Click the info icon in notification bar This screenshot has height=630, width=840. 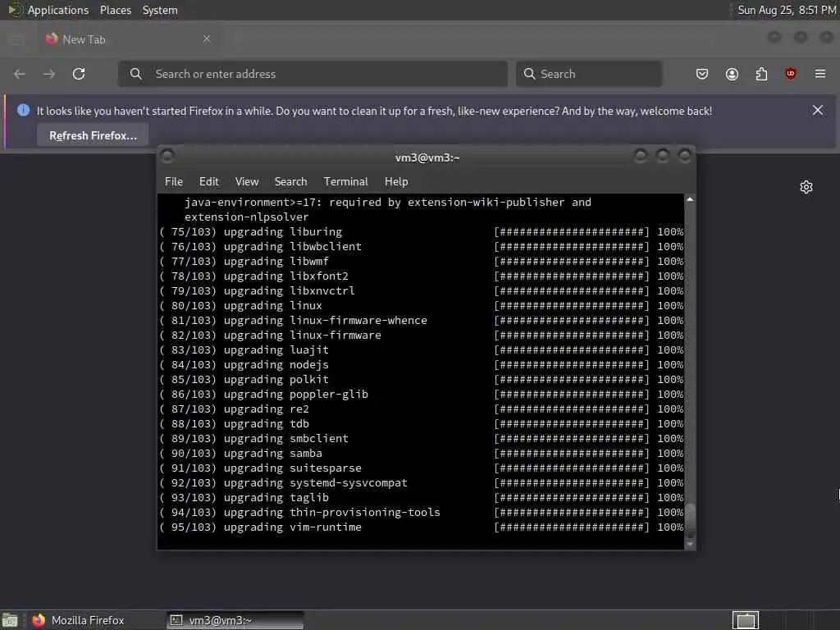[23, 111]
